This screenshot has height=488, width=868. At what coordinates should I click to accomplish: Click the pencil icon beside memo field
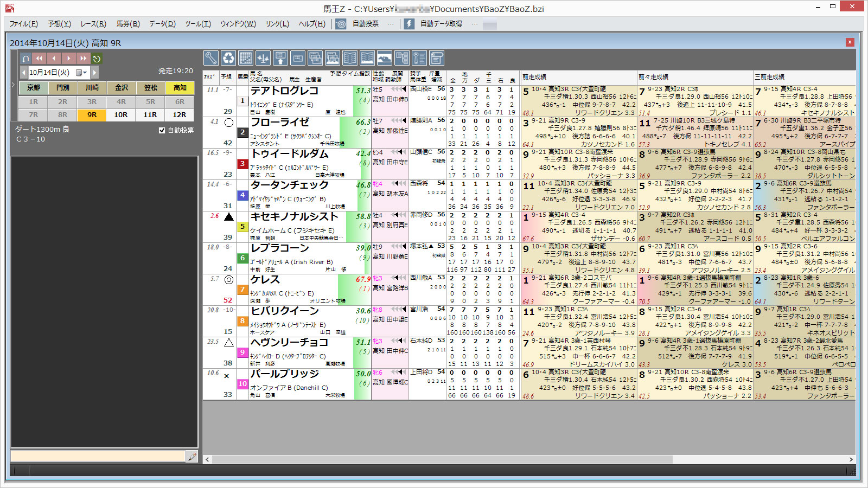192,457
